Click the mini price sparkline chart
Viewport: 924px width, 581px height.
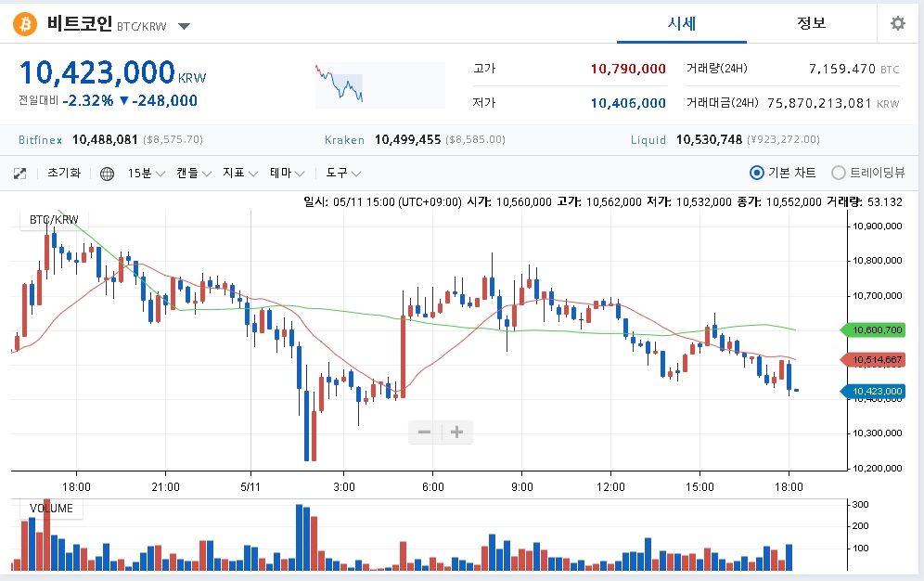point(380,84)
